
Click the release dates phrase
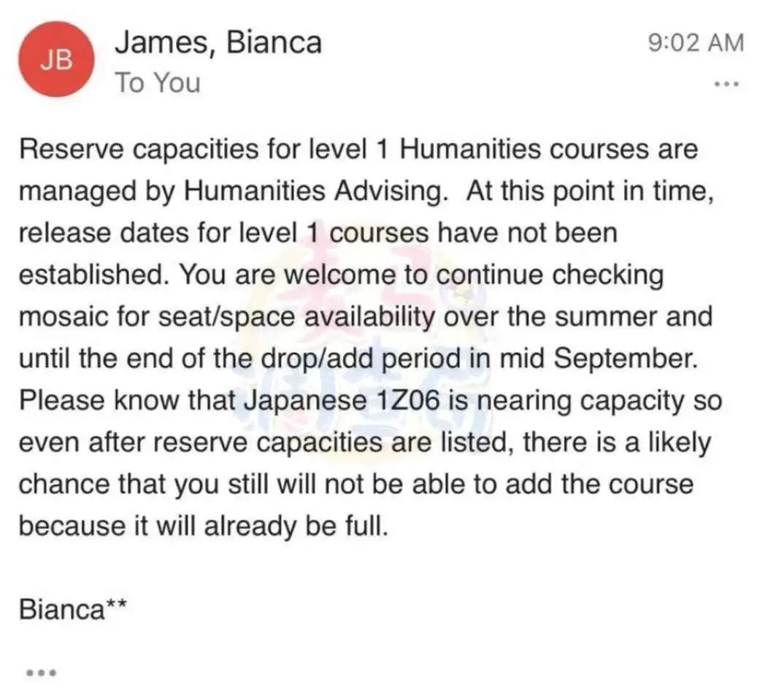(104, 233)
